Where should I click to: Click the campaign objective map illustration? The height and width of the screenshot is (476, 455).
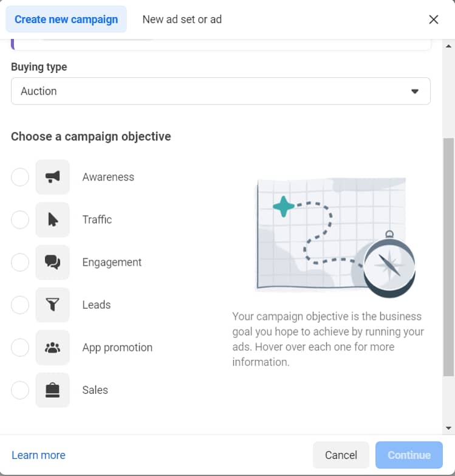point(335,237)
